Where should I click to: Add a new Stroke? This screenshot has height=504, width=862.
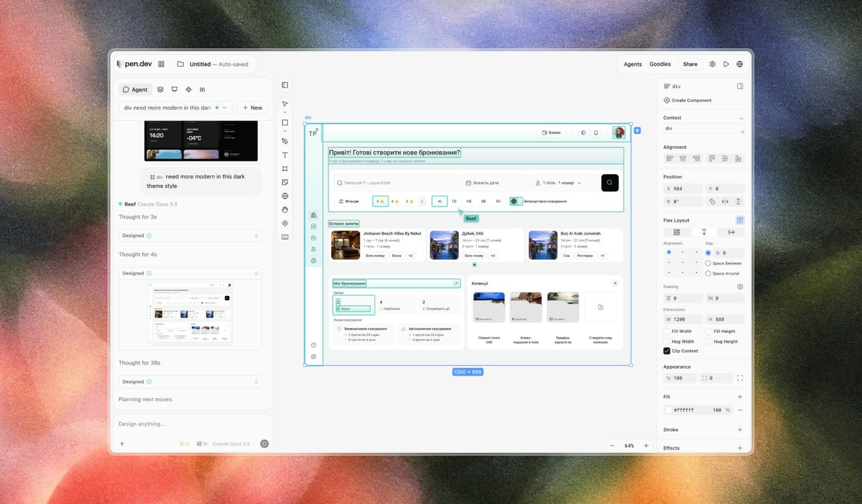(740, 430)
